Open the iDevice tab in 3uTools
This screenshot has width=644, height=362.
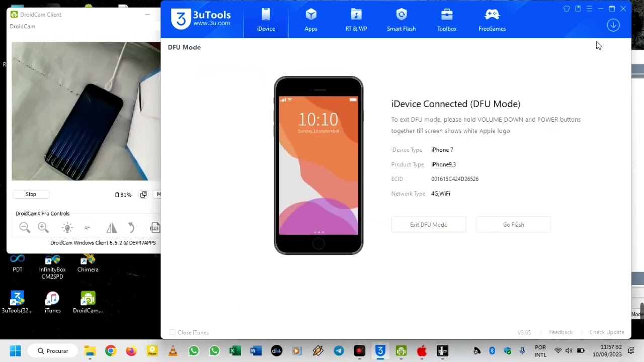(266, 20)
